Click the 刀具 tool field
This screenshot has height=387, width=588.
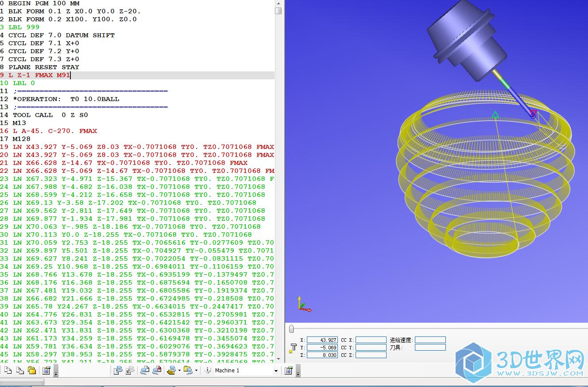click(x=430, y=348)
